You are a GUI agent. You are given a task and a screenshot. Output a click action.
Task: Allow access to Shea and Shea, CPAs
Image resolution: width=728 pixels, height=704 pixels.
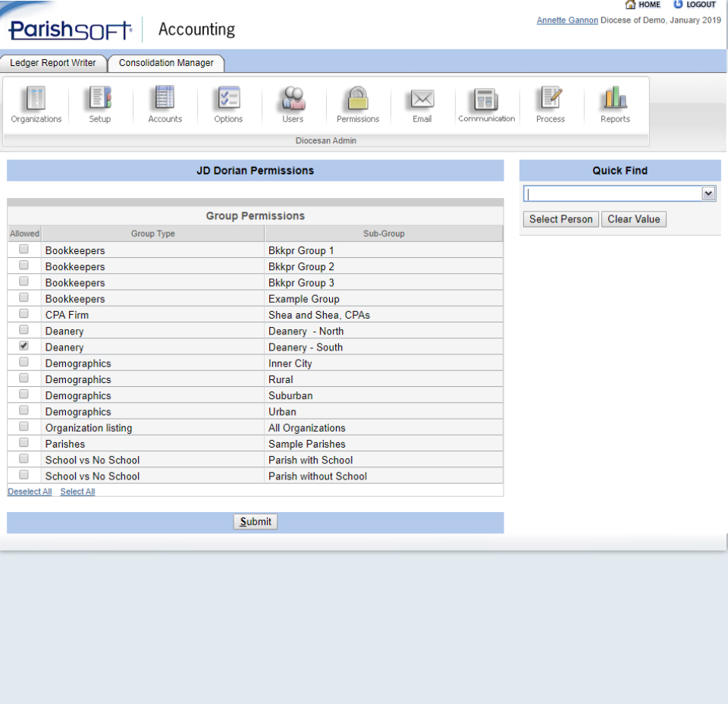pos(23,313)
